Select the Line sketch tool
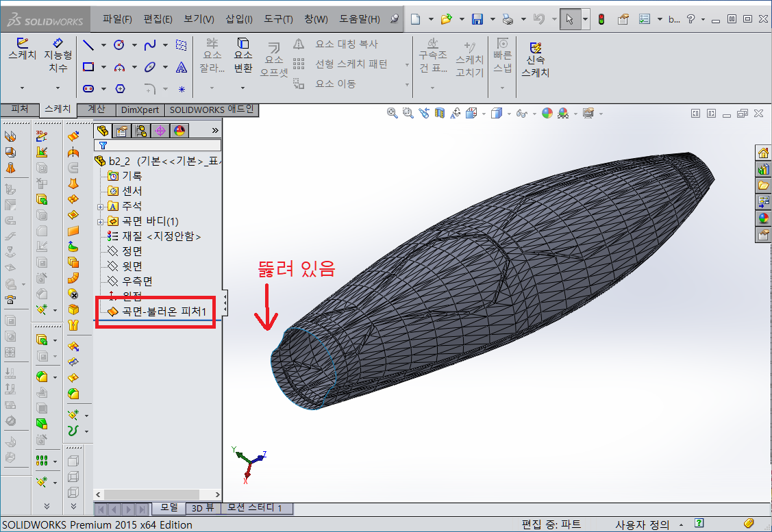Image resolution: width=772 pixels, height=532 pixels. 88,45
